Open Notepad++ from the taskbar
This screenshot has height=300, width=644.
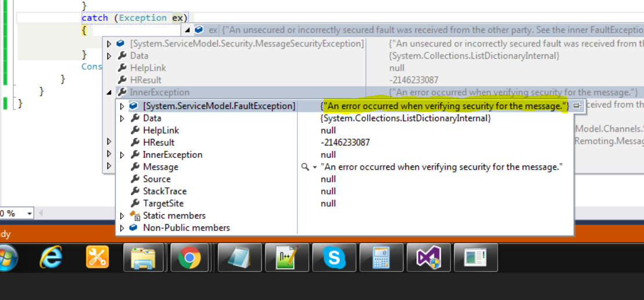point(286,257)
